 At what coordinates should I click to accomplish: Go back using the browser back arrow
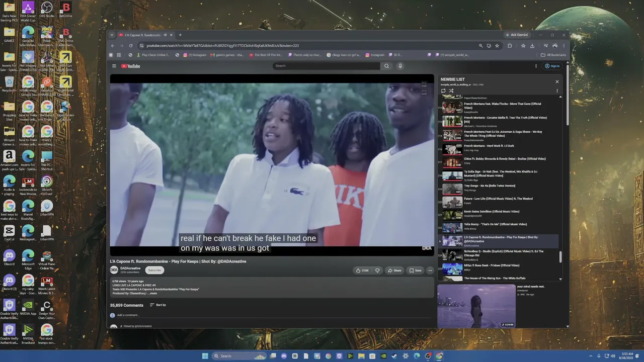click(x=113, y=46)
